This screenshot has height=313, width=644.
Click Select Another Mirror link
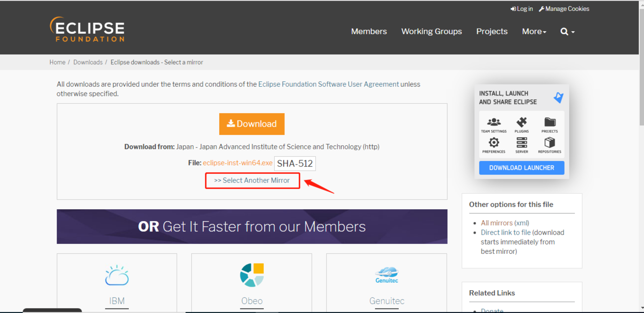point(252,181)
